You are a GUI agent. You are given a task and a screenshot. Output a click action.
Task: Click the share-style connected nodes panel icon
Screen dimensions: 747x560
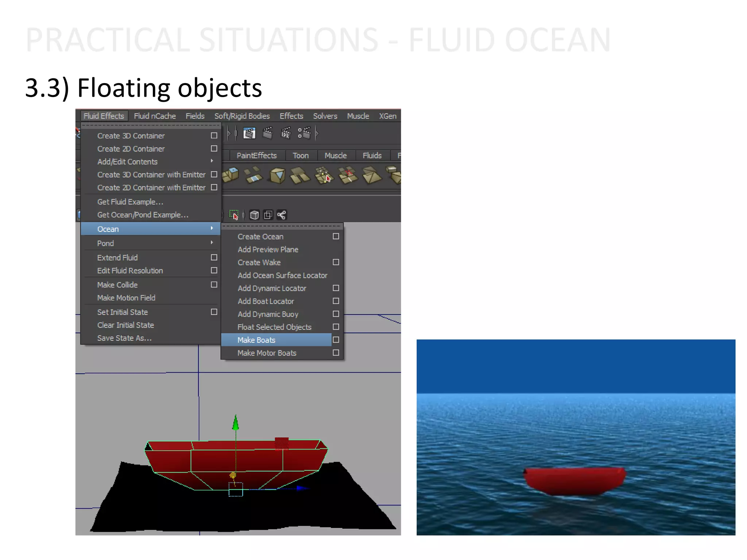coord(282,215)
